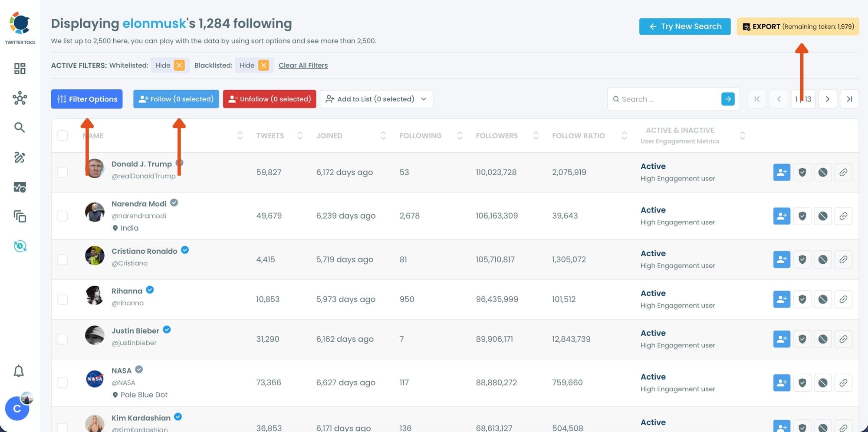Select the Rihanna row checkbox
The width and height of the screenshot is (868, 432).
(62, 299)
